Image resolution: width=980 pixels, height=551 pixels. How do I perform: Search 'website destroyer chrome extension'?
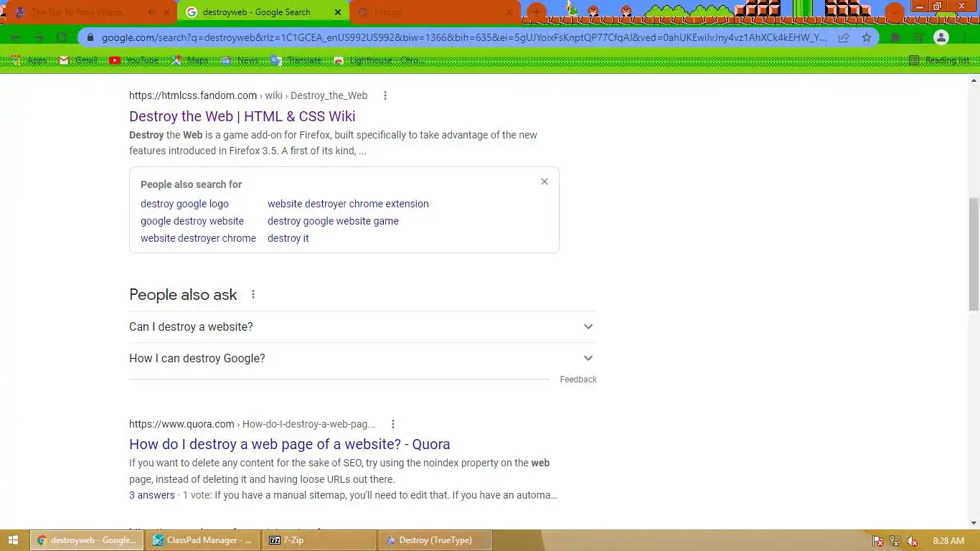(348, 204)
